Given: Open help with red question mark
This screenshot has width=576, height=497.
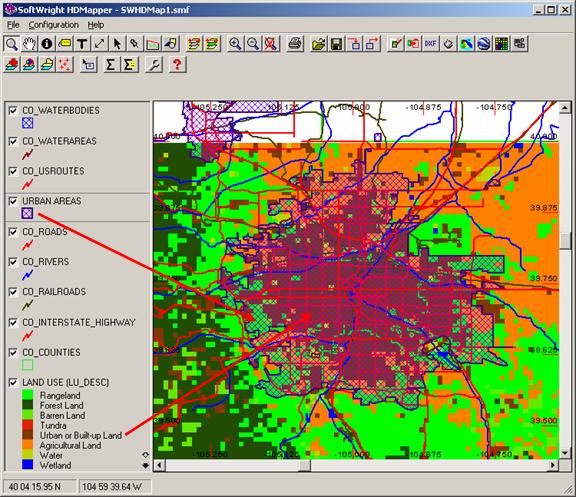Looking at the screenshot, I should pos(177,65).
